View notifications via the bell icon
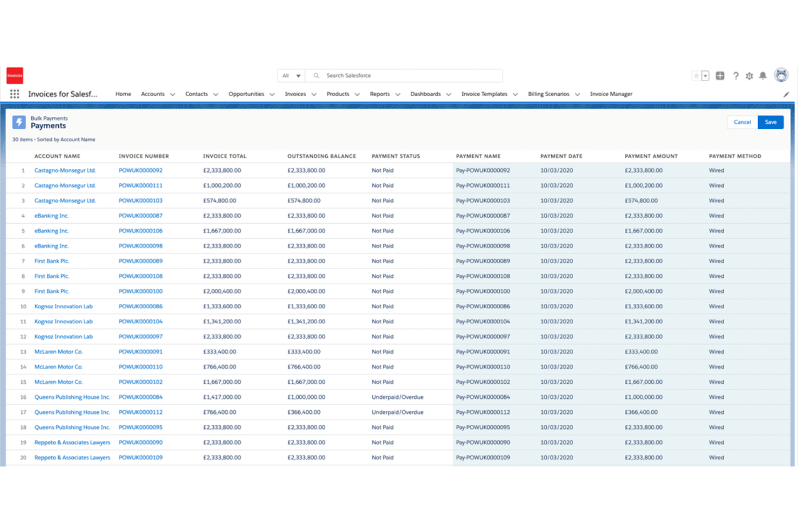The image size is (798, 532). click(x=763, y=75)
